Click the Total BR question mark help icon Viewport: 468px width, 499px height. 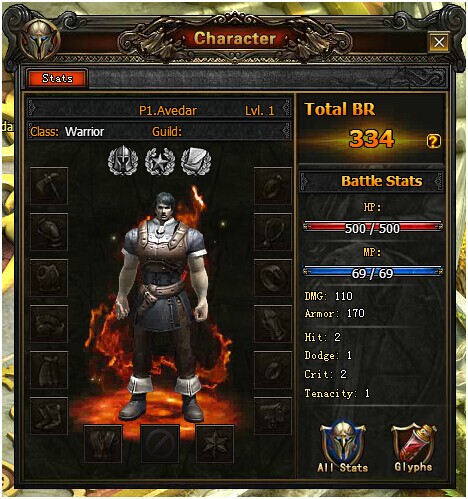click(x=433, y=141)
